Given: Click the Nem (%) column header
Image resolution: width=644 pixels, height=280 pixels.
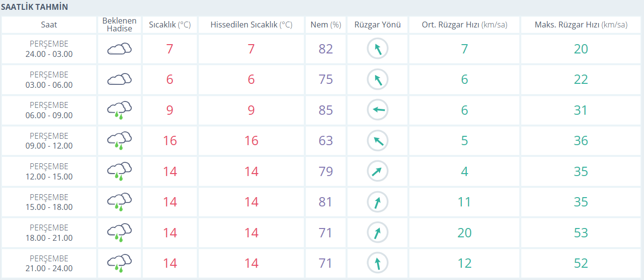Looking at the screenshot, I should (x=325, y=25).
